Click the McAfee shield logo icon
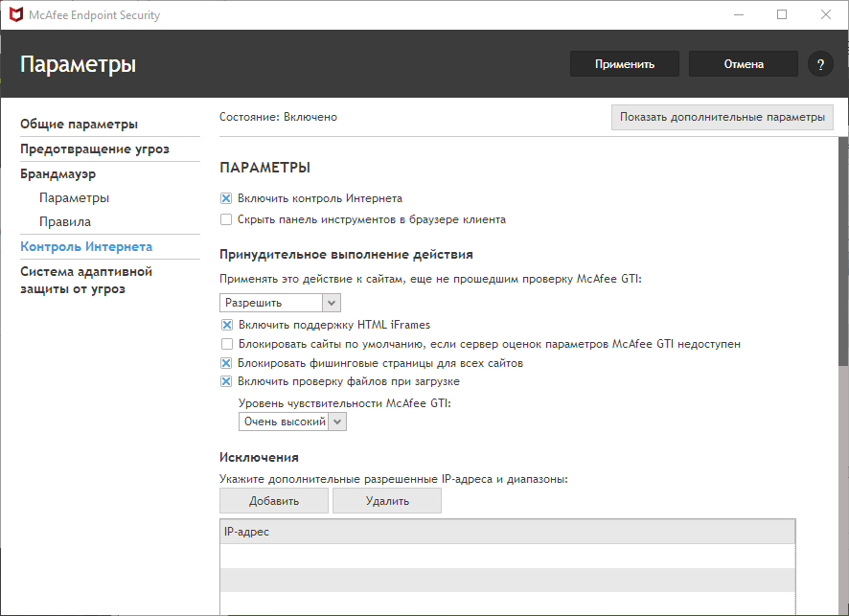 click(16, 14)
